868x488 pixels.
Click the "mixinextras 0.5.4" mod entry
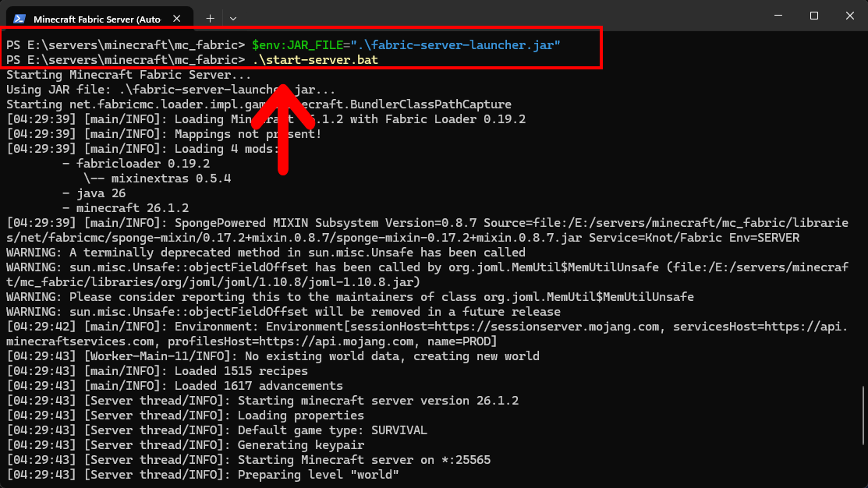tap(158, 179)
